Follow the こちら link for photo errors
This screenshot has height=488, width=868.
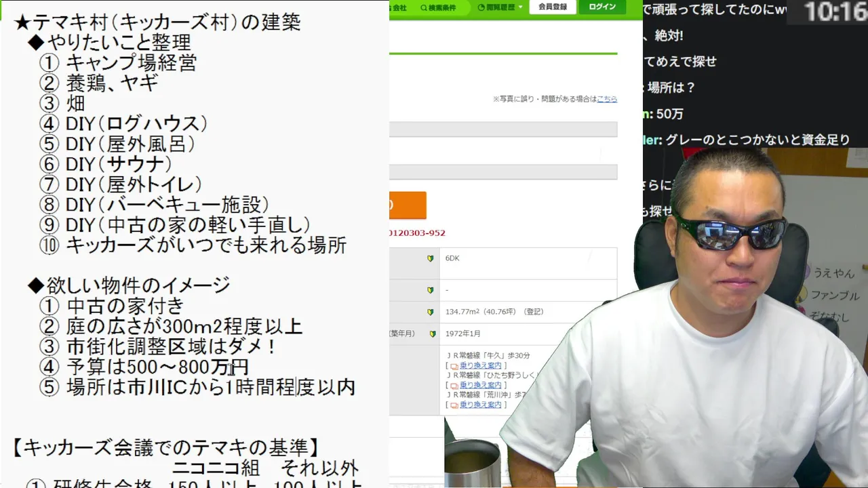607,99
